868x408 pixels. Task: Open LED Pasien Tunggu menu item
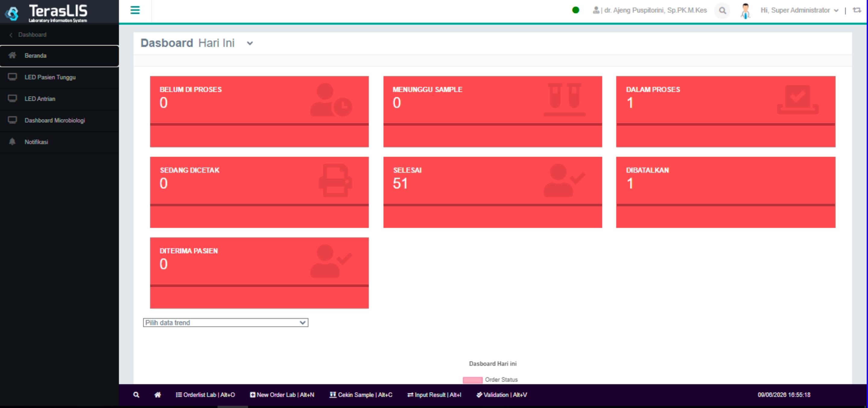(x=59, y=77)
